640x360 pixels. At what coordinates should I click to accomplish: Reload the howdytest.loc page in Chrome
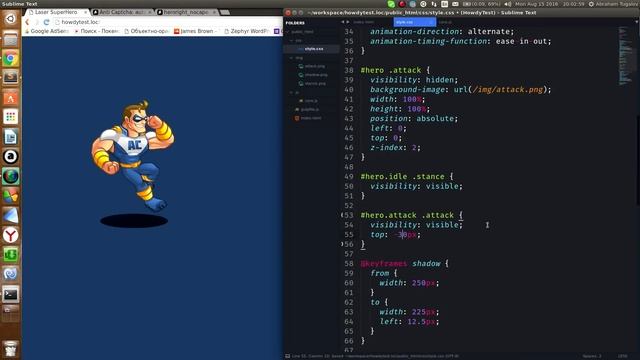[46, 22]
